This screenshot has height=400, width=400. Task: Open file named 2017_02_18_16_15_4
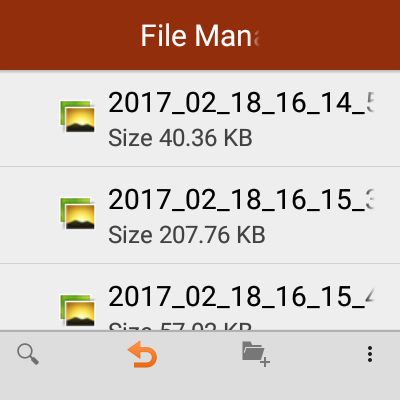click(x=241, y=296)
